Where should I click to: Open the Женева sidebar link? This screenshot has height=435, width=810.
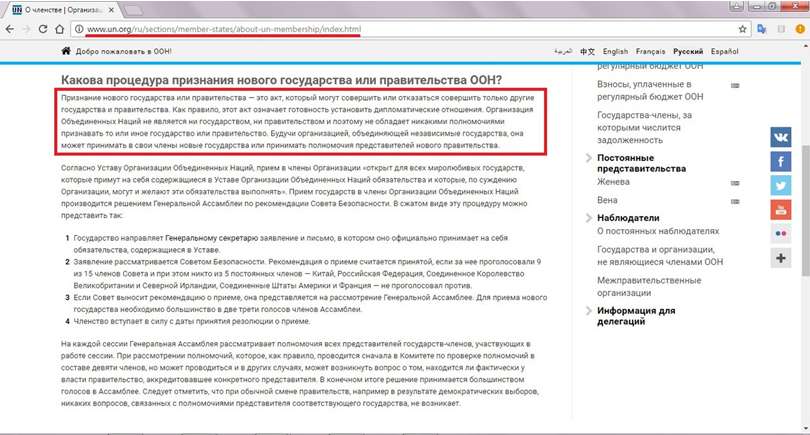(615, 183)
